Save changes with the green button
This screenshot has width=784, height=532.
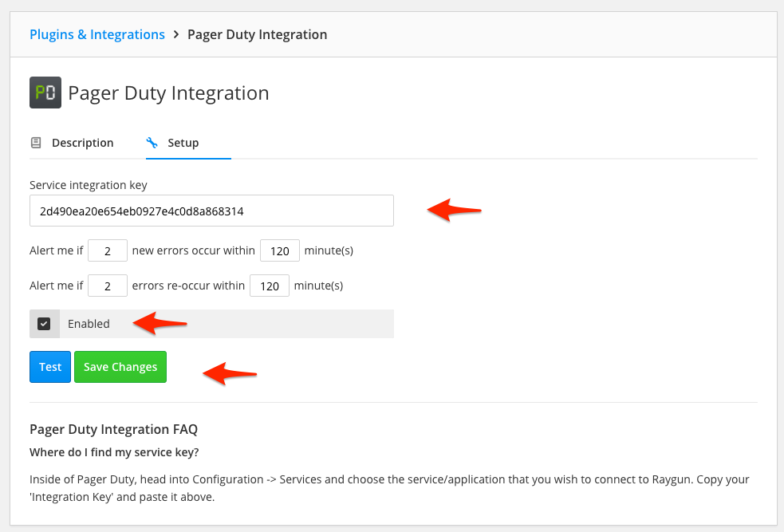(x=120, y=367)
